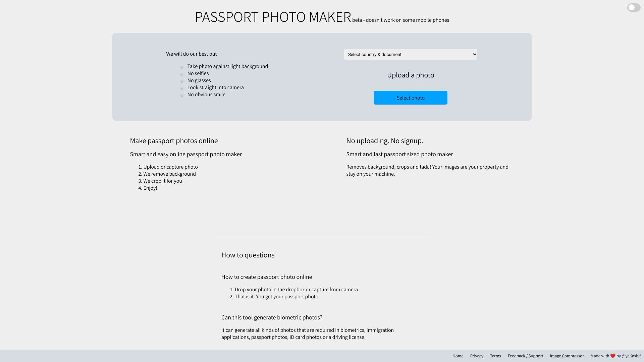
Task: Click the Privacy footer link
Action: pos(477,356)
